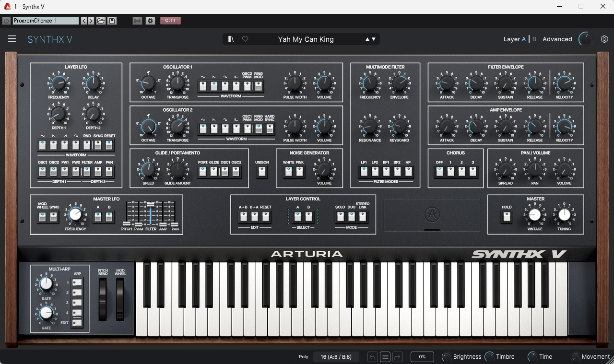
Task: Toggle the C.Tr button in host bar
Action: pyautogui.click(x=170, y=21)
